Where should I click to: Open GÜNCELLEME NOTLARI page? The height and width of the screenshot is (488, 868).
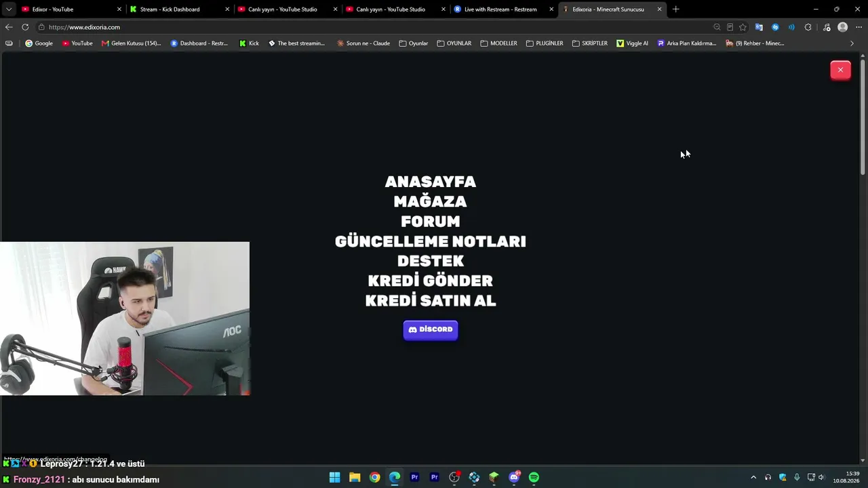click(431, 241)
